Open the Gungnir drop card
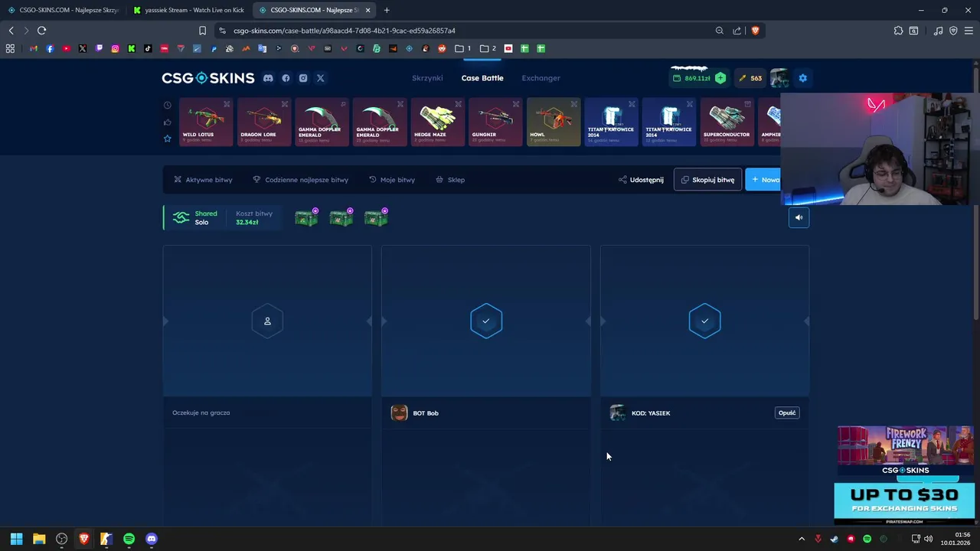This screenshot has width=980, height=551. 495,122
